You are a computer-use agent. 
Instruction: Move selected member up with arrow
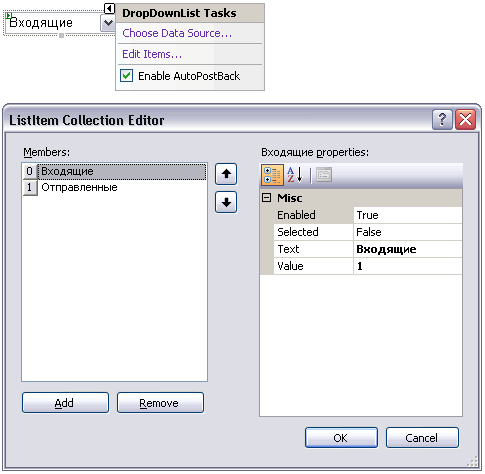click(226, 174)
